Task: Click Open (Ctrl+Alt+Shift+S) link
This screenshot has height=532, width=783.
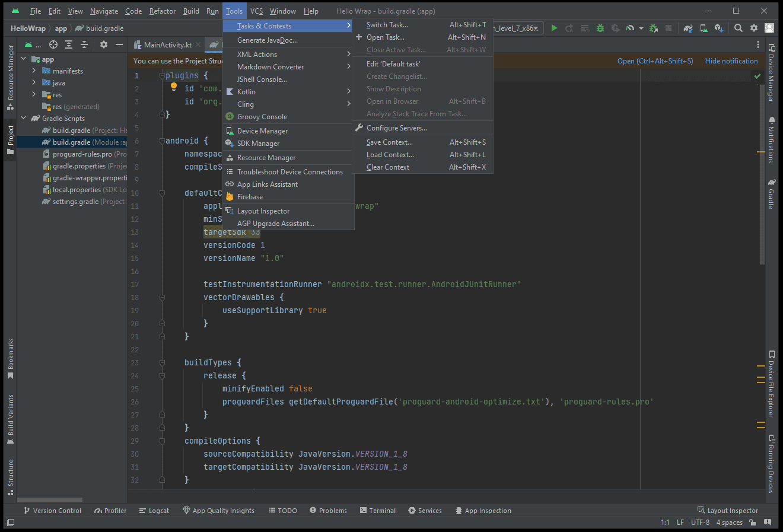Action: (x=655, y=61)
